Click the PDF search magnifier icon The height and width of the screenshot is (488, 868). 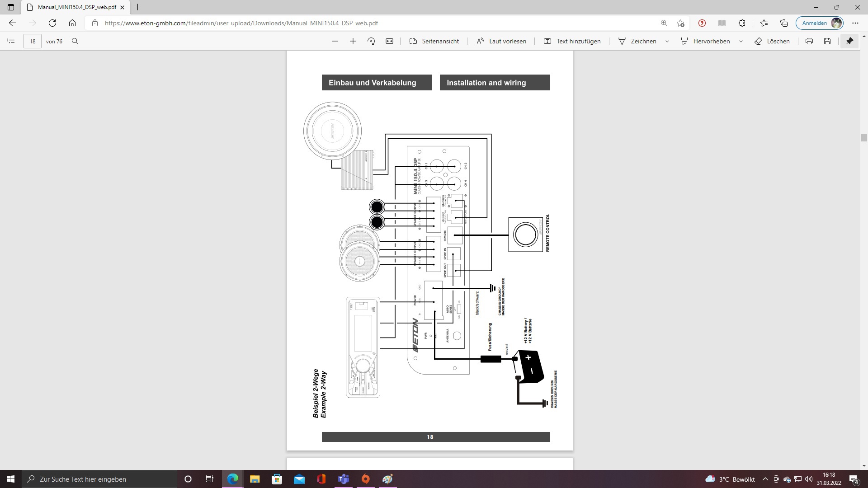75,41
